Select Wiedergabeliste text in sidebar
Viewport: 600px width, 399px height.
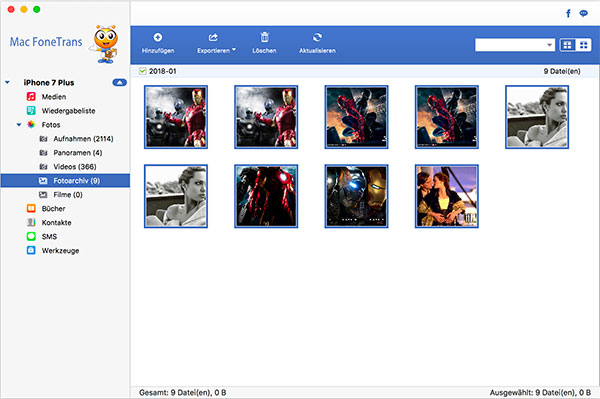[x=68, y=111]
